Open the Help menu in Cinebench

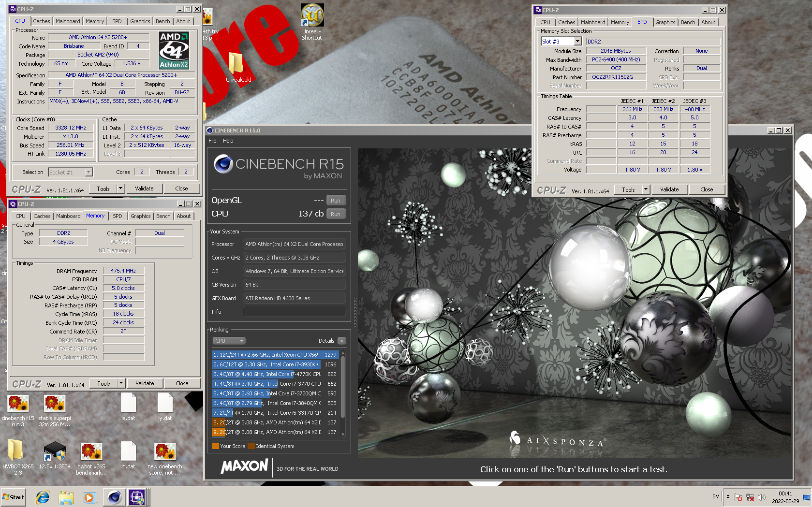[x=228, y=141]
